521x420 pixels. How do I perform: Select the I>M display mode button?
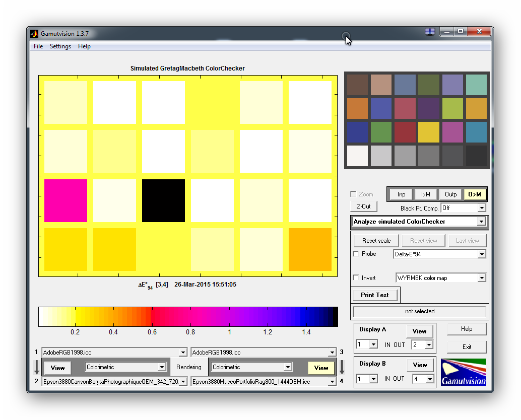426,194
